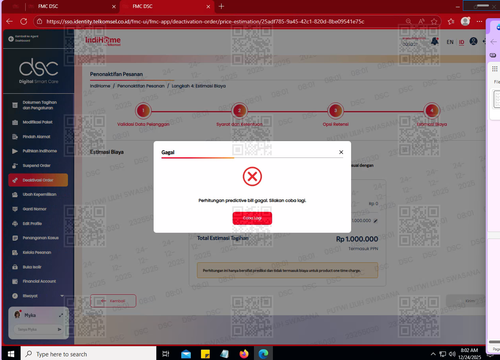Click the Penanganan Kasus sidebar icon

click(15, 238)
